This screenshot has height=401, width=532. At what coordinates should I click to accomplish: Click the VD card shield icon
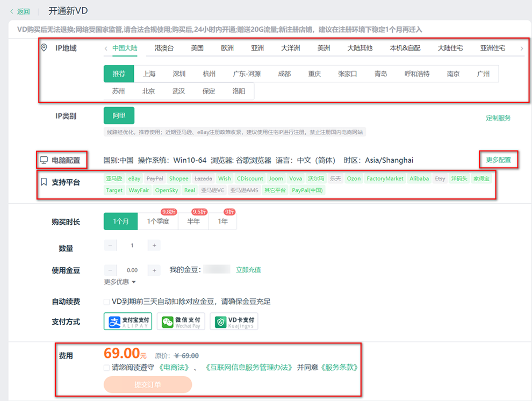(x=220, y=322)
